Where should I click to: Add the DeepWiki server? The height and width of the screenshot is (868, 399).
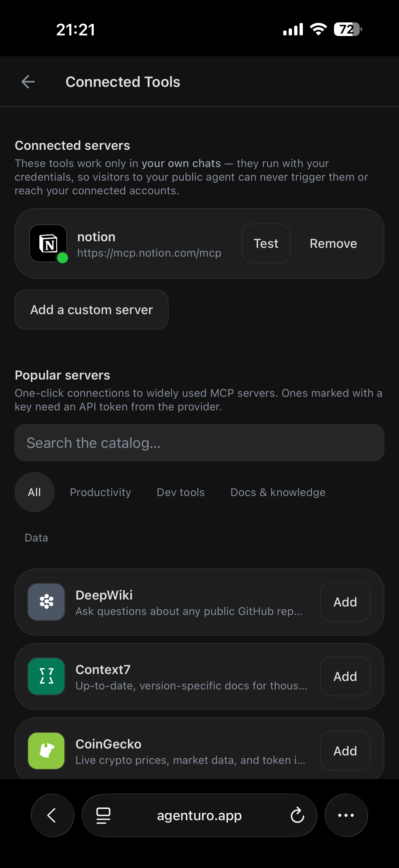[345, 602]
